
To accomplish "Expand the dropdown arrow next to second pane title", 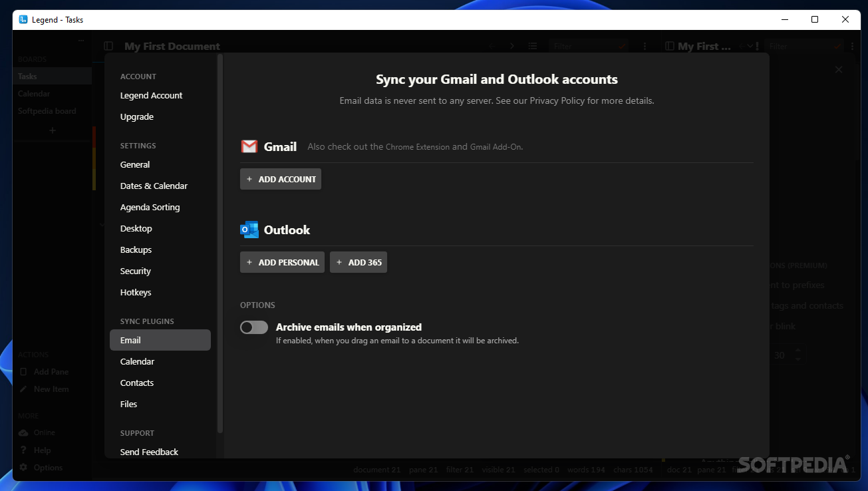I will (x=750, y=46).
